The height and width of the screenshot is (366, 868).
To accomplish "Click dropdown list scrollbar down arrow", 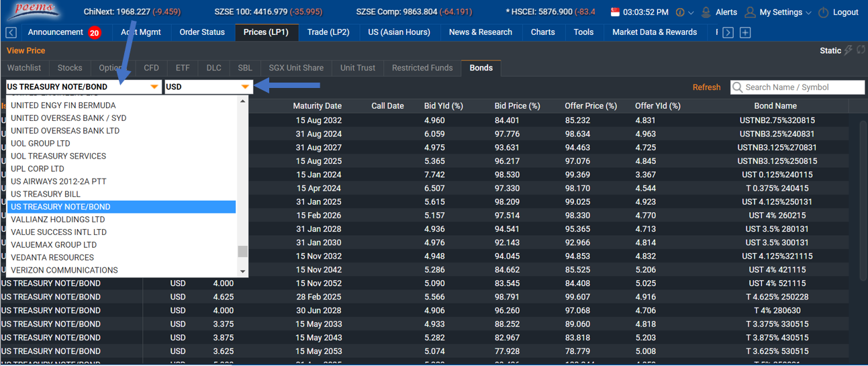I will click(x=243, y=272).
